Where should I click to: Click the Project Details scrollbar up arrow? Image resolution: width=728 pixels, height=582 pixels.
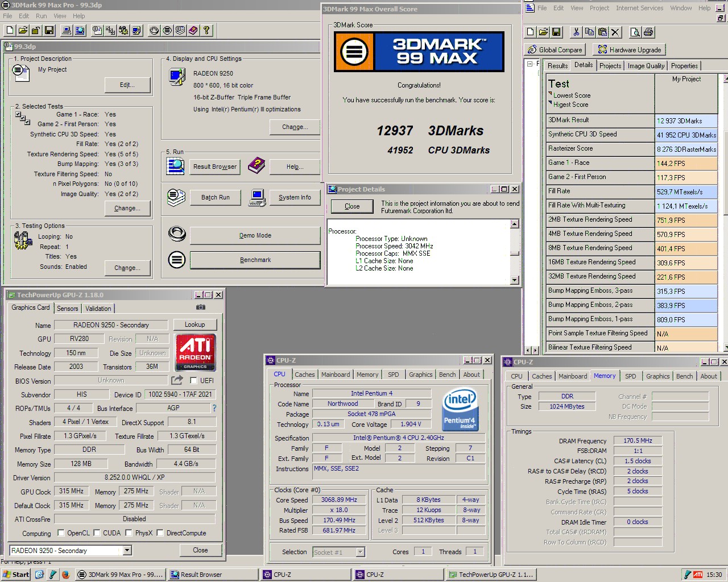tap(515, 224)
